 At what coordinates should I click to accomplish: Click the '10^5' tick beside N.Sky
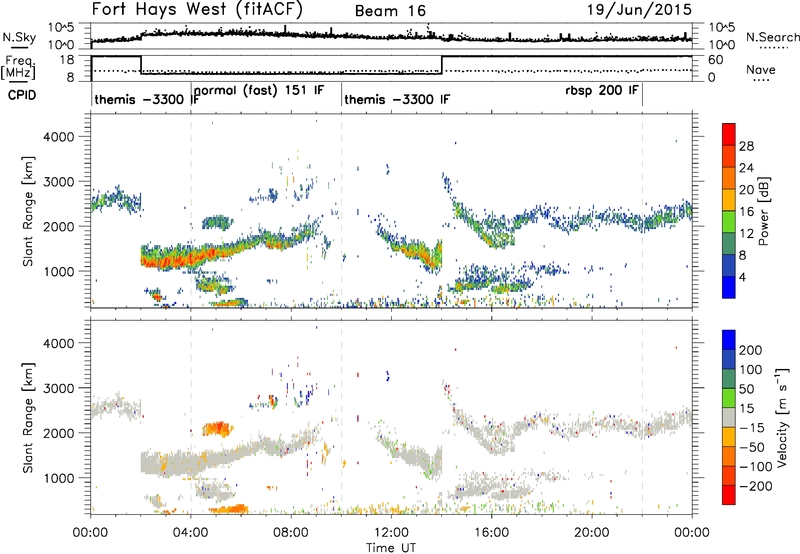(x=61, y=28)
